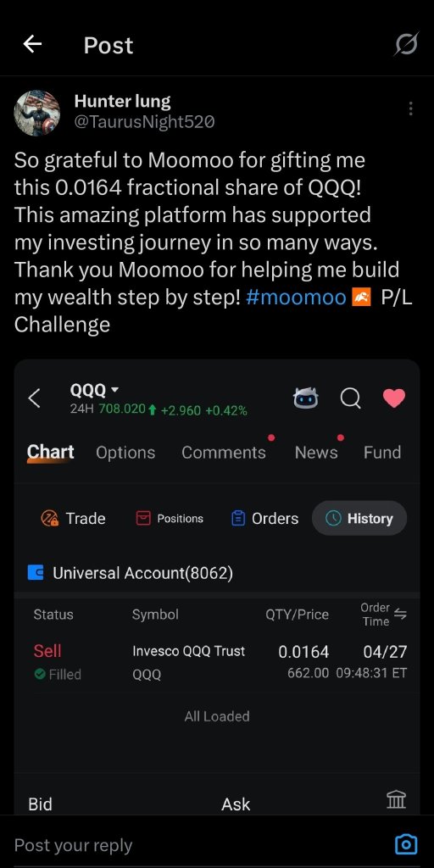Tap the back chevron beside QQQ
434x868 pixels.
pyautogui.click(x=34, y=398)
